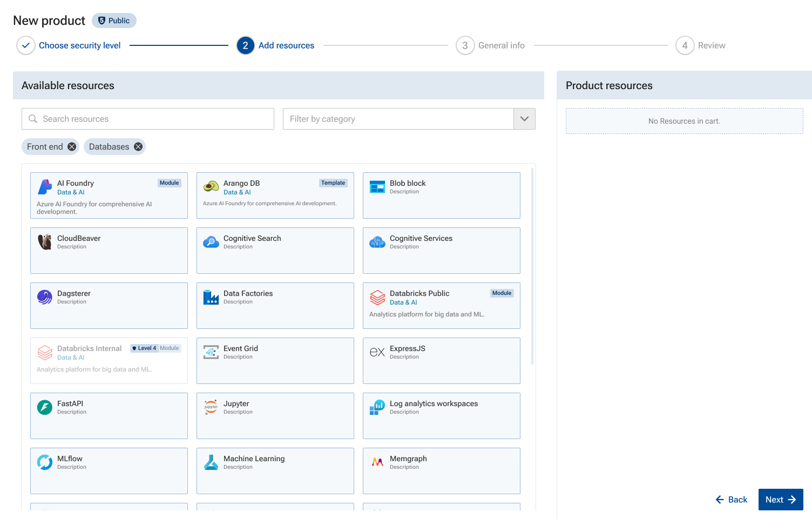Viewport: 812px width, 519px height.
Task: Click the resources list scrollbar
Action: pos(532,266)
